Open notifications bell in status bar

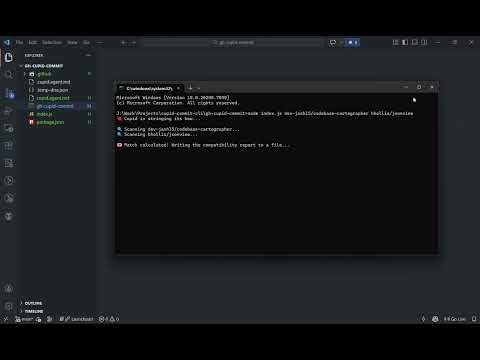point(474,319)
